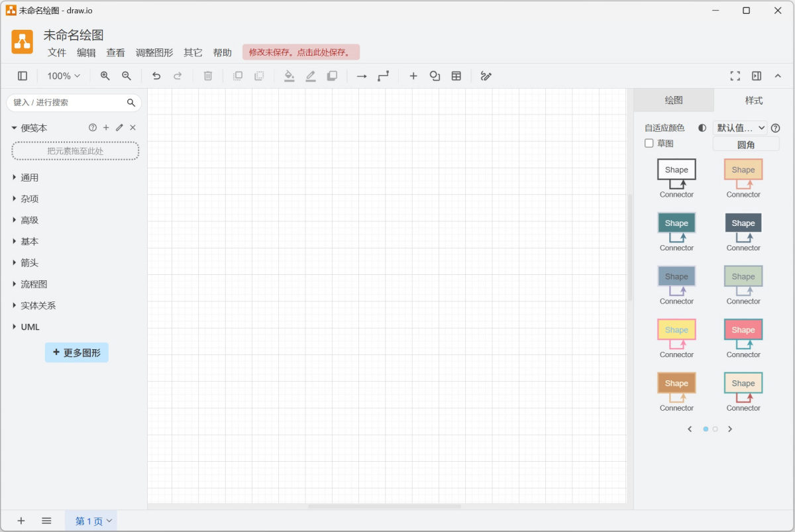Select the Line Color icon

click(x=310, y=76)
